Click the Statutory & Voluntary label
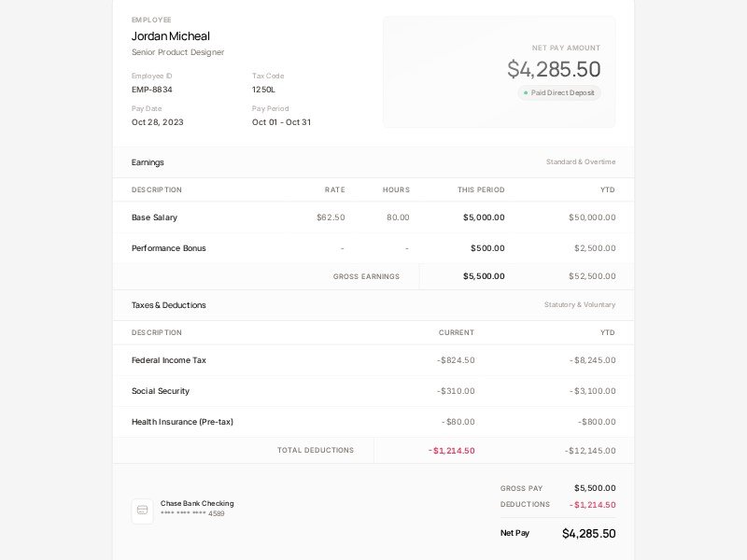This screenshot has height=560, width=747. pos(581,304)
